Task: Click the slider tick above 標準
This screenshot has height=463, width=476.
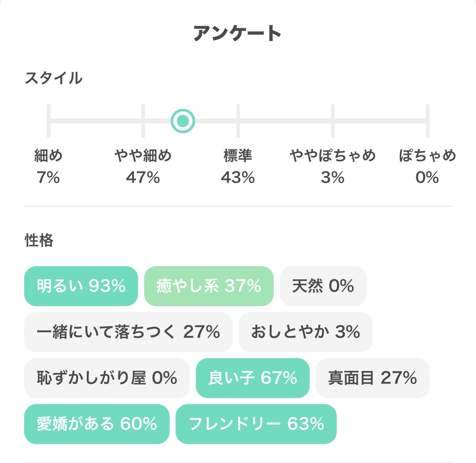Action: click(238, 121)
